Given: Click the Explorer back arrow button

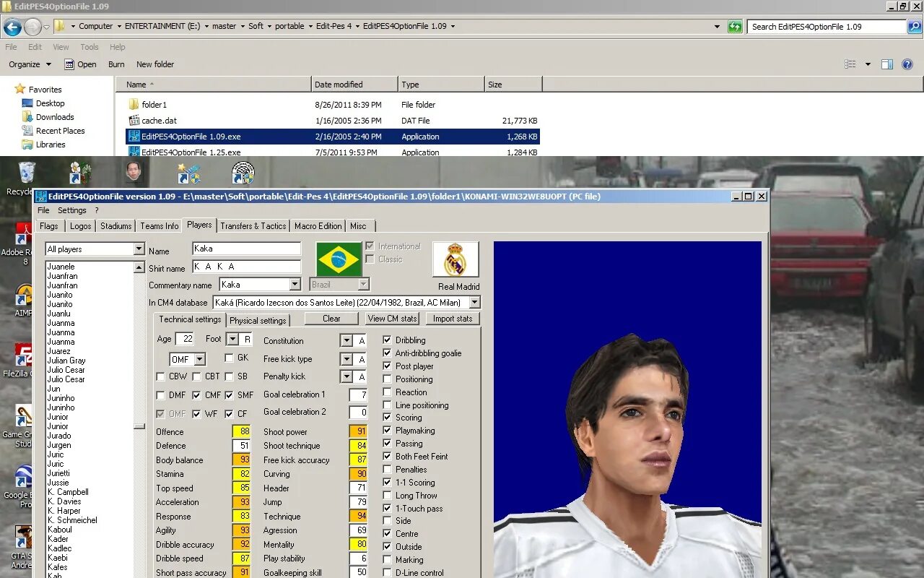Looking at the screenshot, I should coord(12,27).
